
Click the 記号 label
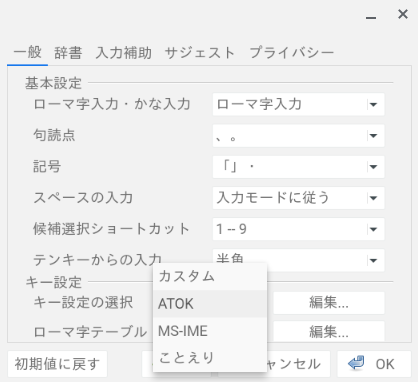(x=47, y=167)
